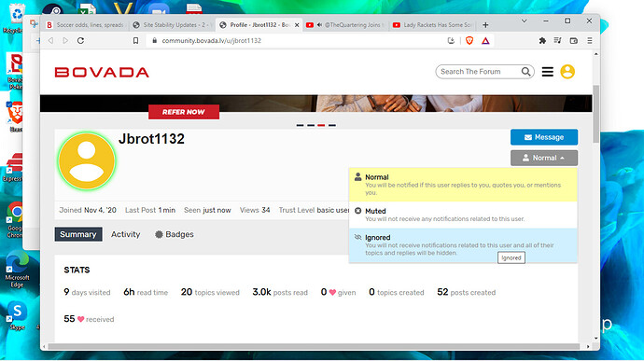Click the Bovada logo

point(102,72)
